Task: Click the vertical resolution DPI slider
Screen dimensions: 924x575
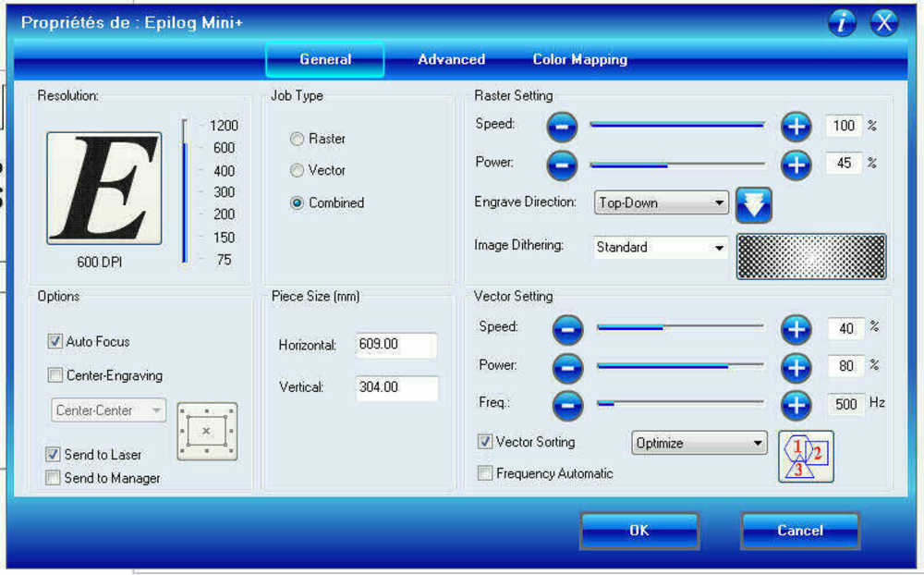Action: point(185,191)
